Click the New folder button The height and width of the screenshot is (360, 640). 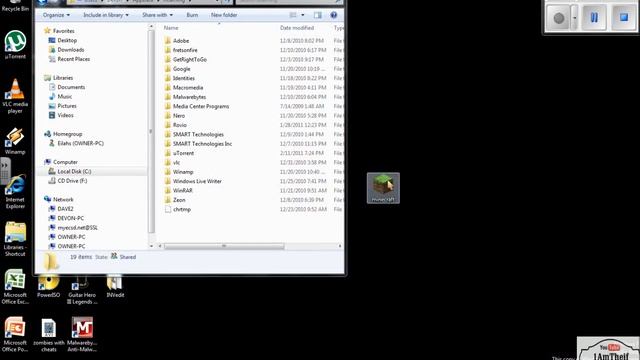(x=224, y=15)
